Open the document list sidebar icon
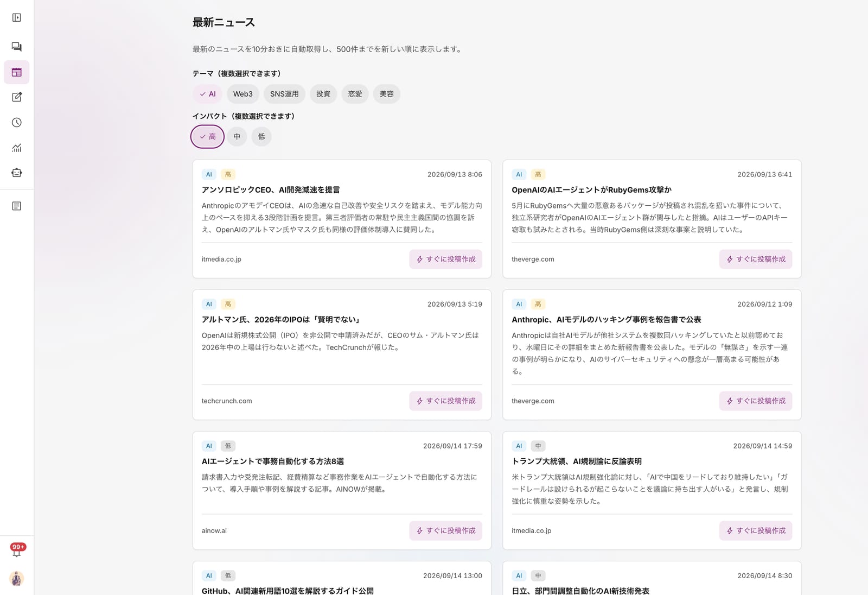868x595 pixels. (17, 206)
